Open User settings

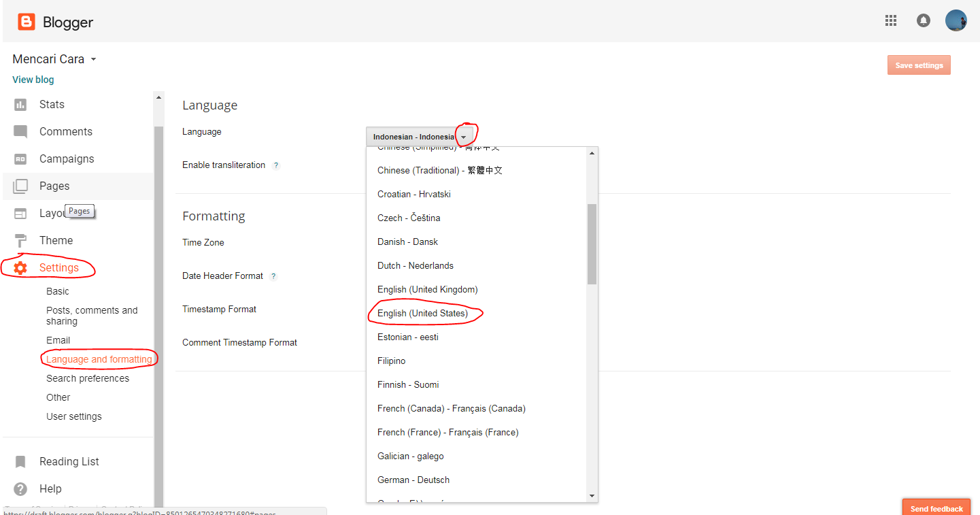click(74, 416)
